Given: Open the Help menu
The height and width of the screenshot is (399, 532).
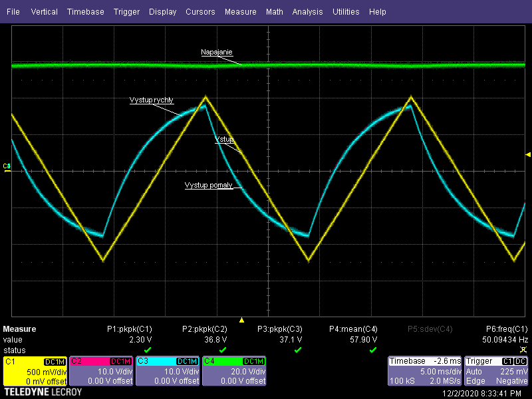Looking at the screenshot, I should pyautogui.click(x=377, y=12).
